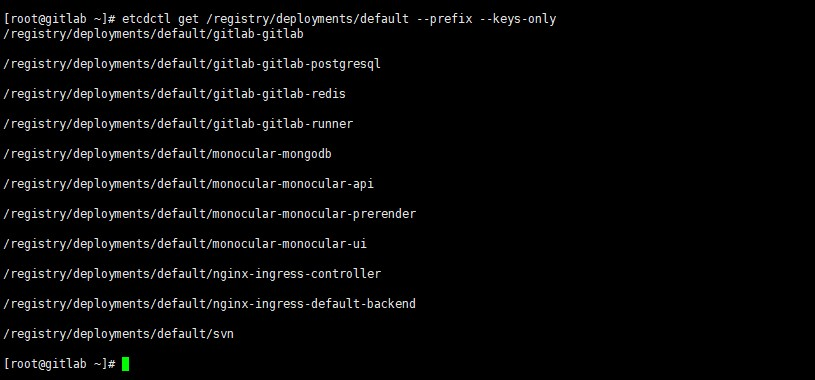Click the green terminal cursor block

pos(125,364)
